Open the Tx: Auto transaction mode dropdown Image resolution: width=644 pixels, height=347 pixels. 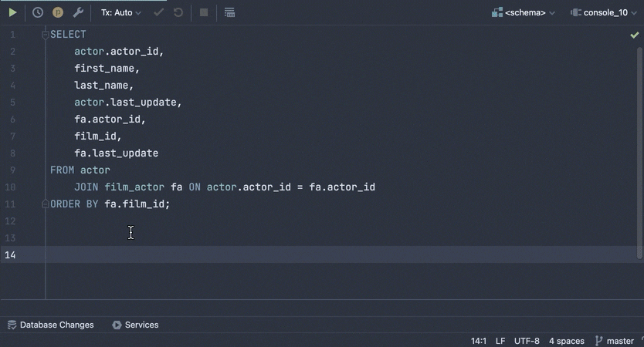click(x=121, y=12)
